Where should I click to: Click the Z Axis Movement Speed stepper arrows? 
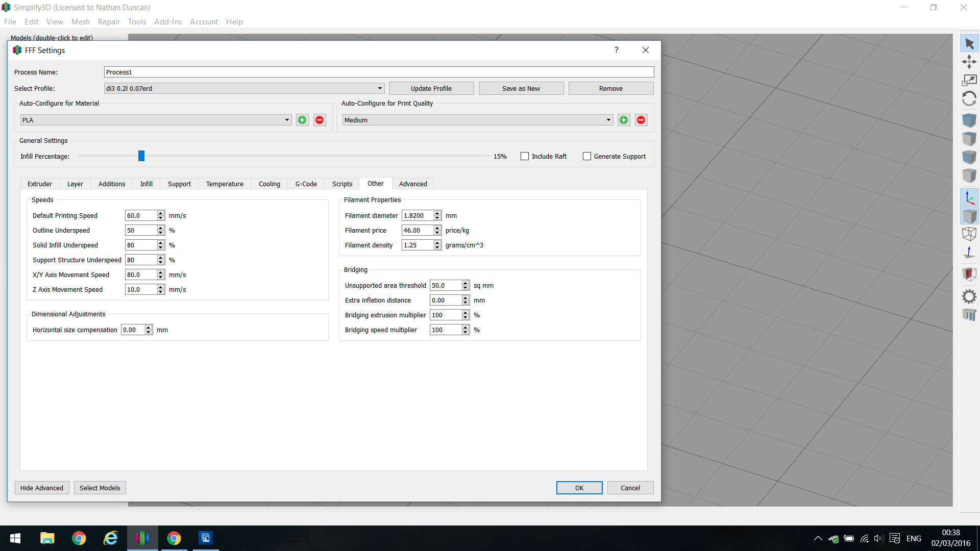(x=161, y=289)
